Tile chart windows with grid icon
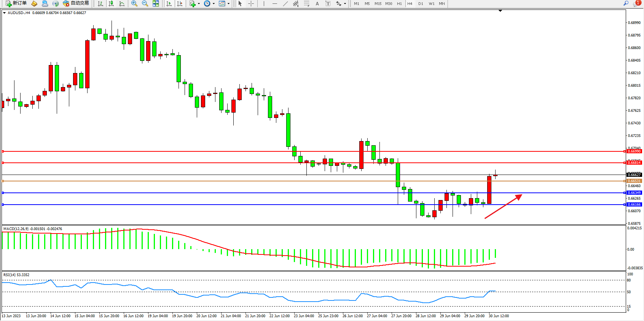The image size is (644, 321). 156,4
